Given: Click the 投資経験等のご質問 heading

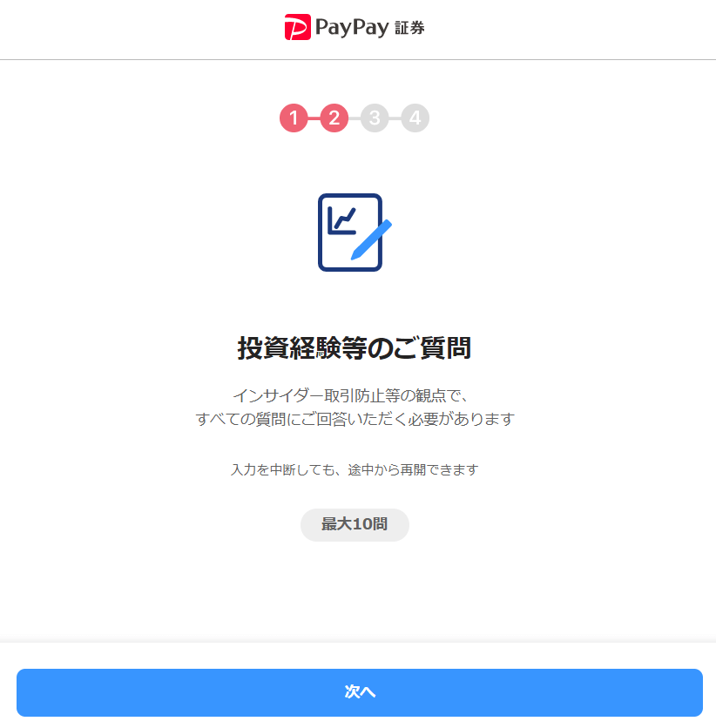Looking at the screenshot, I should [355, 347].
